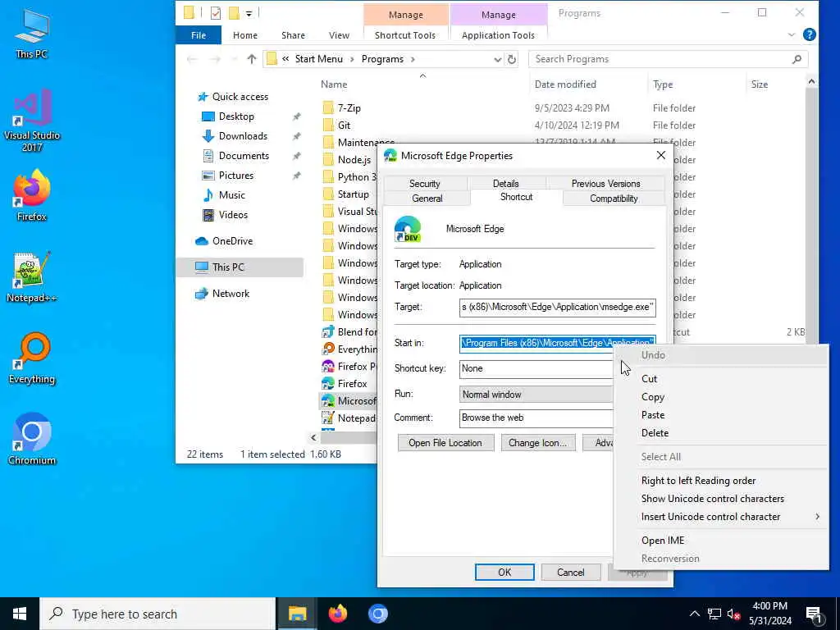Switch to the Home ribbon tab

pos(244,34)
